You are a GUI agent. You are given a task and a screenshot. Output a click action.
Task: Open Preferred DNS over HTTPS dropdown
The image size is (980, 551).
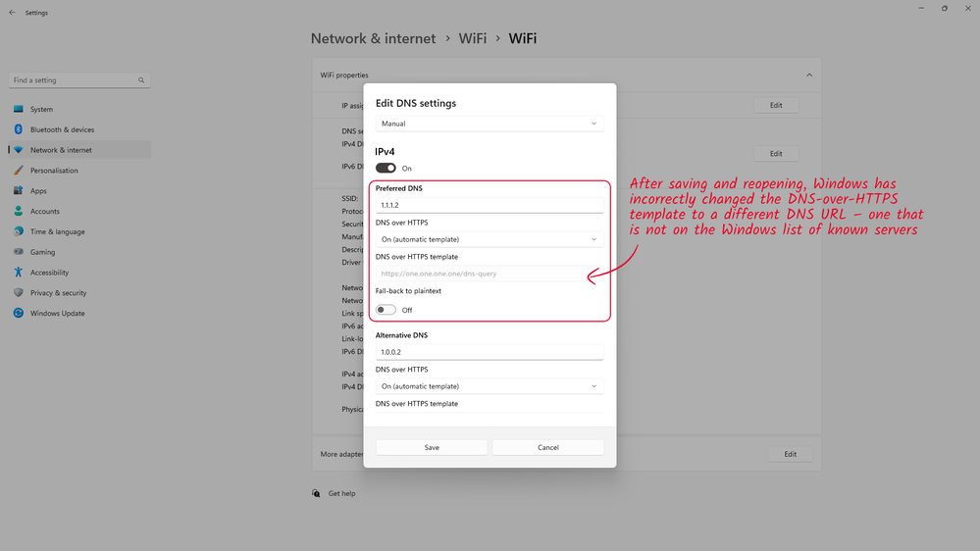point(490,239)
